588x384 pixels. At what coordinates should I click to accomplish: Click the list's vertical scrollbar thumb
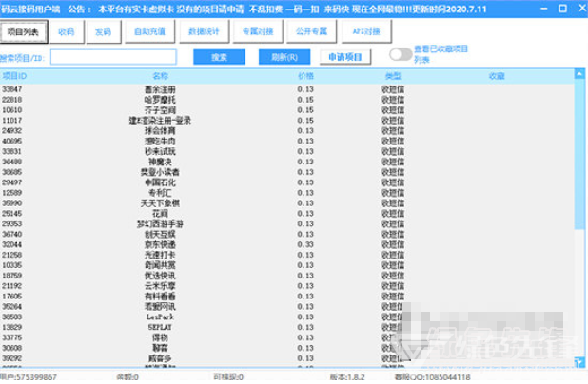[x=579, y=154]
